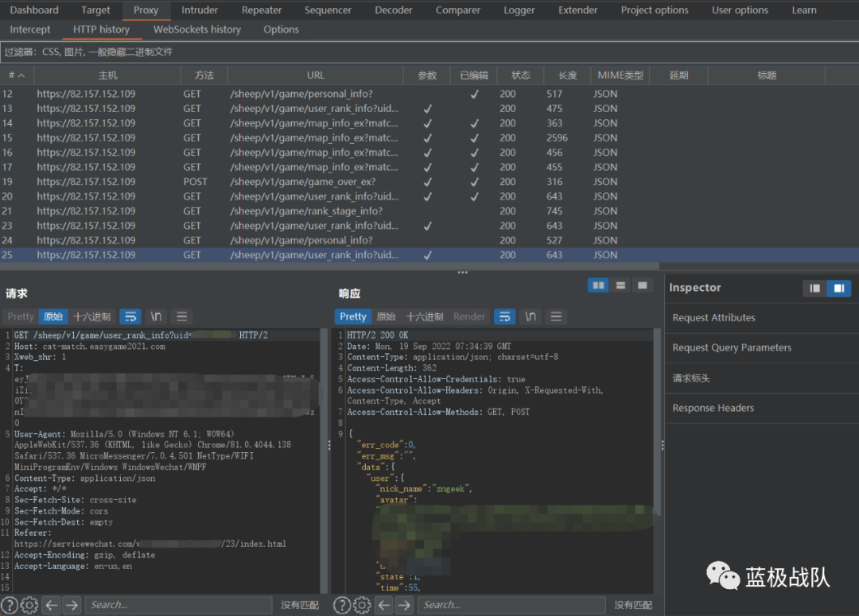Switch to side-by-side request/response layout
Screen dimensions: 859x616
point(598,285)
